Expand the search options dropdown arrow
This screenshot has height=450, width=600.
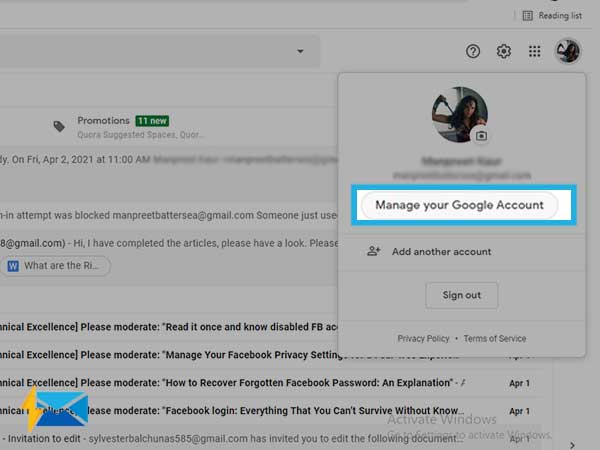300,51
